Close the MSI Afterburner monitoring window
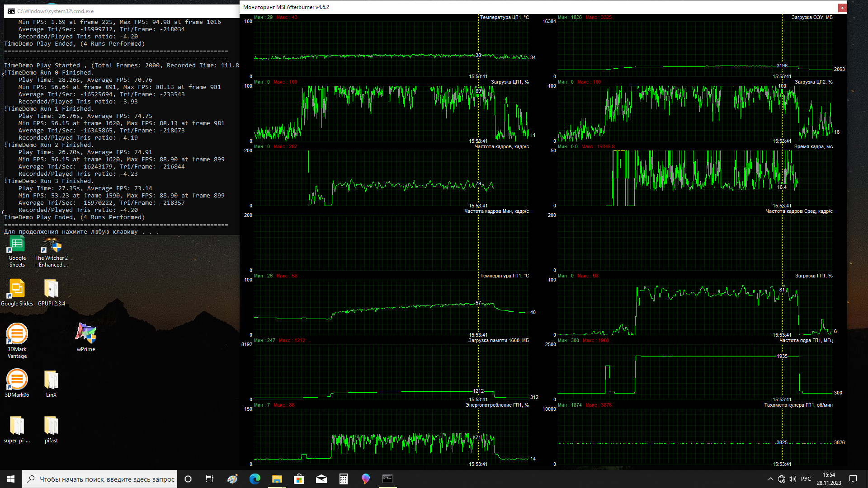The image size is (868, 488). click(x=842, y=7)
